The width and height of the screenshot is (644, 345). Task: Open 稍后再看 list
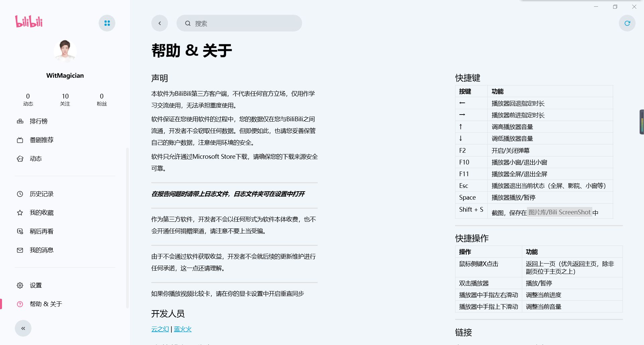(x=65, y=231)
